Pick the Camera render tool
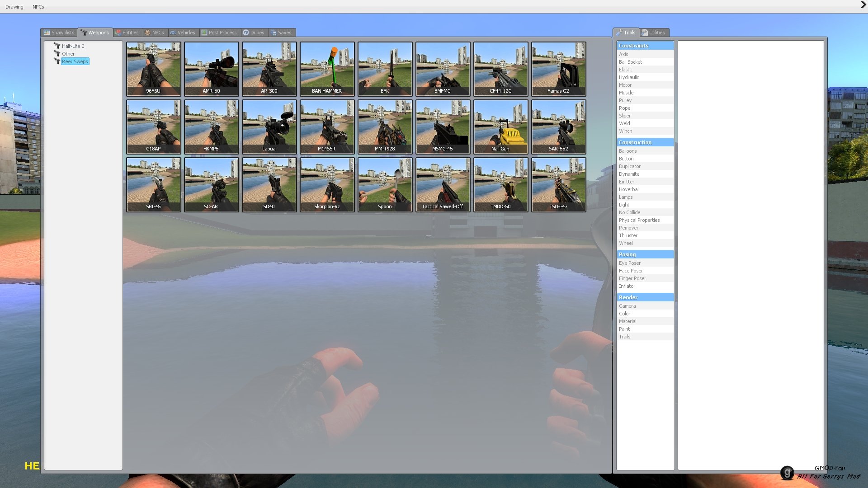Screen dimensions: 868x488 645,306
